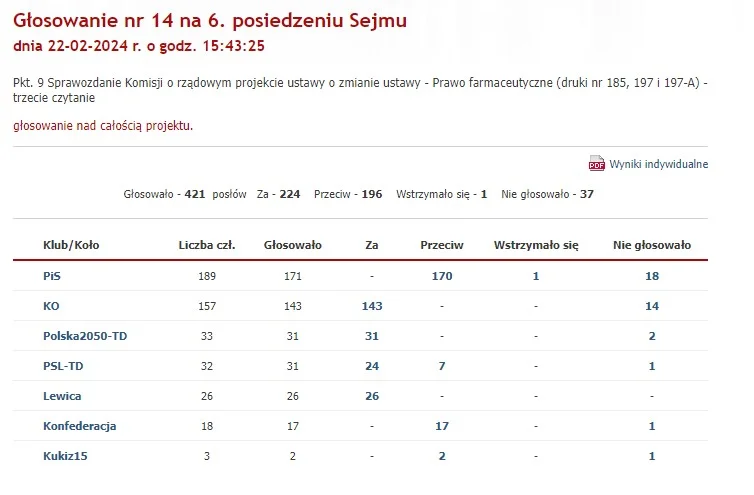Open the Wyniki indywidualne link
The image size is (754, 495).
658,164
